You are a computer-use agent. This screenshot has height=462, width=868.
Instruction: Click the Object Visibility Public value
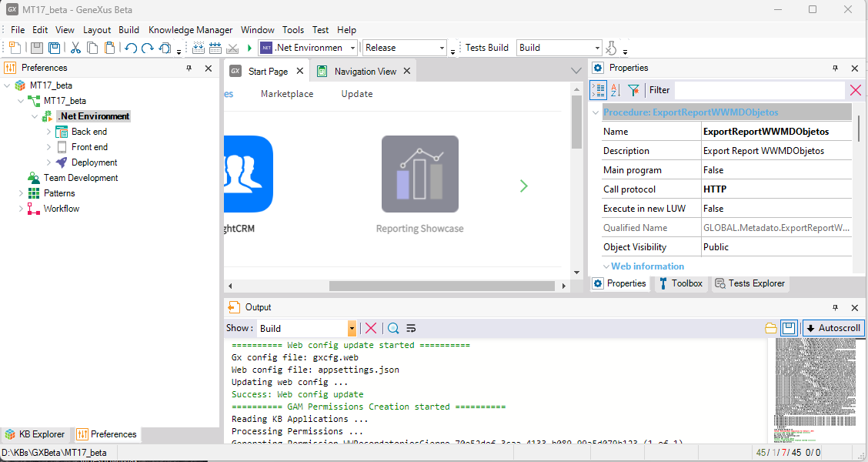[x=776, y=247]
